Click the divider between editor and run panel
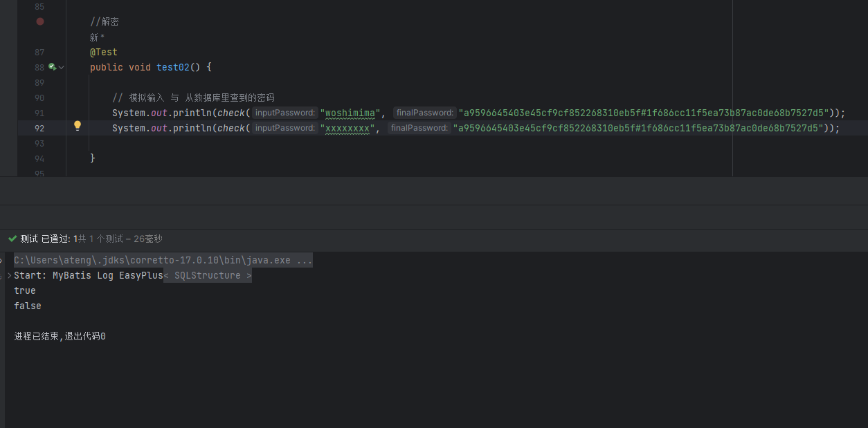Viewport: 868px width, 428px height. pos(434,205)
